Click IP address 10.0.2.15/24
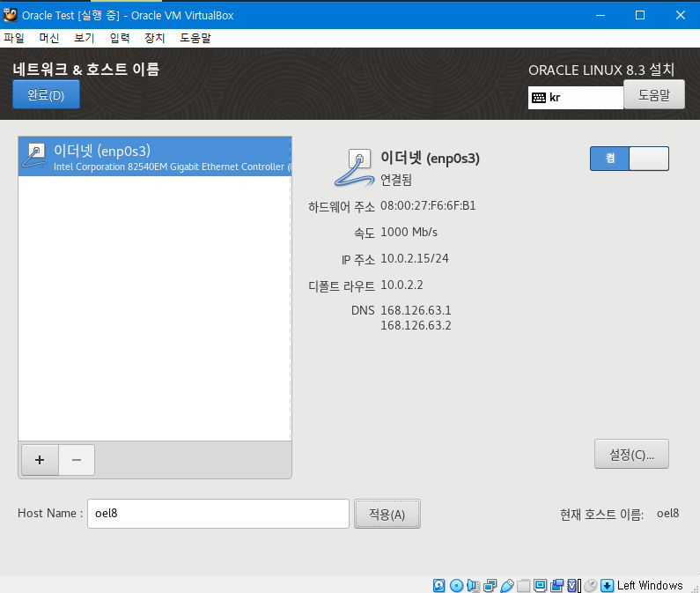 click(415, 259)
